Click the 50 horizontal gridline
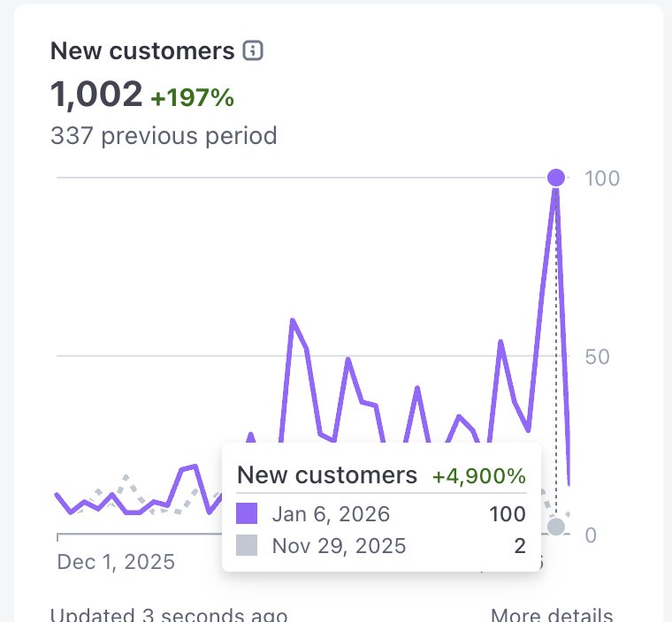672x622 pixels. click(x=313, y=355)
